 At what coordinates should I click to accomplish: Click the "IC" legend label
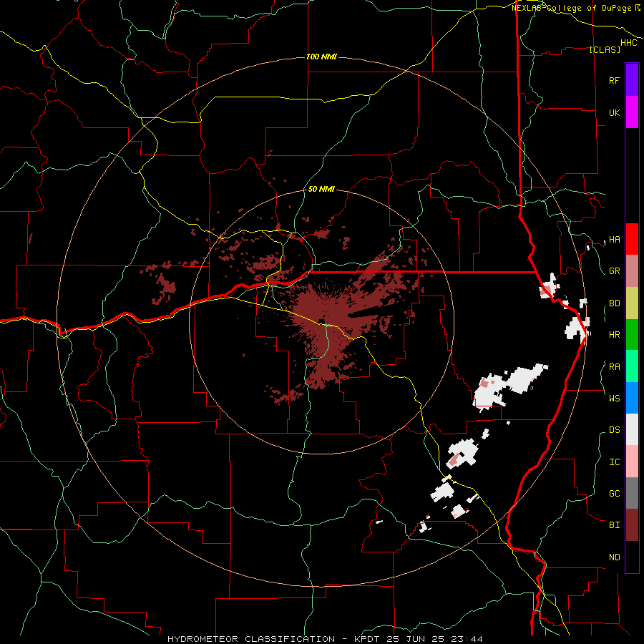(x=614, y=462)
